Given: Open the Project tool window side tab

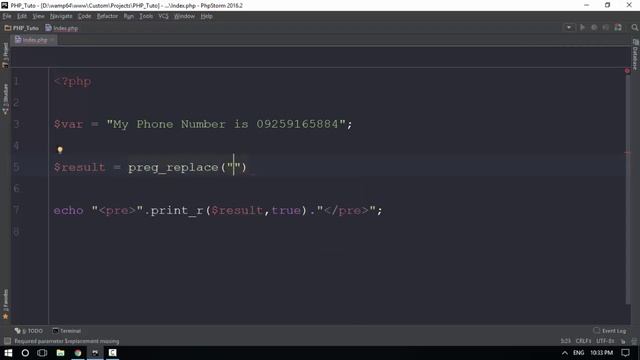Looking at the screenshot, I should 5,55.
